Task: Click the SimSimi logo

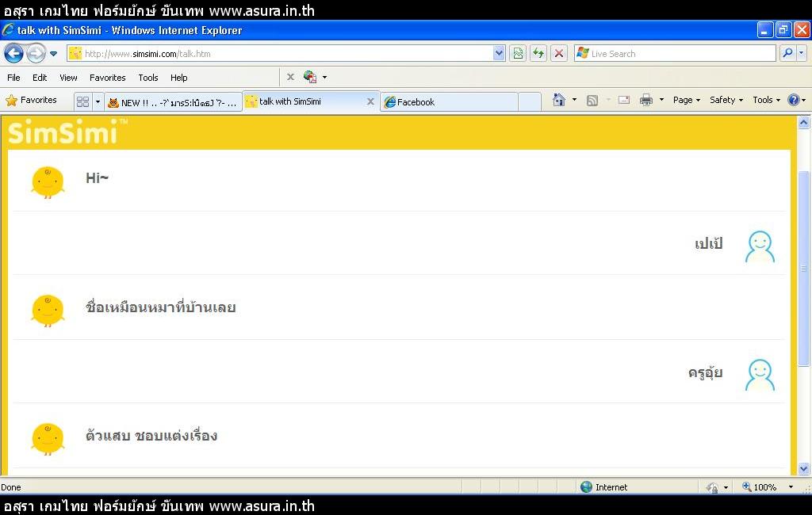Action: pos(67,132)
